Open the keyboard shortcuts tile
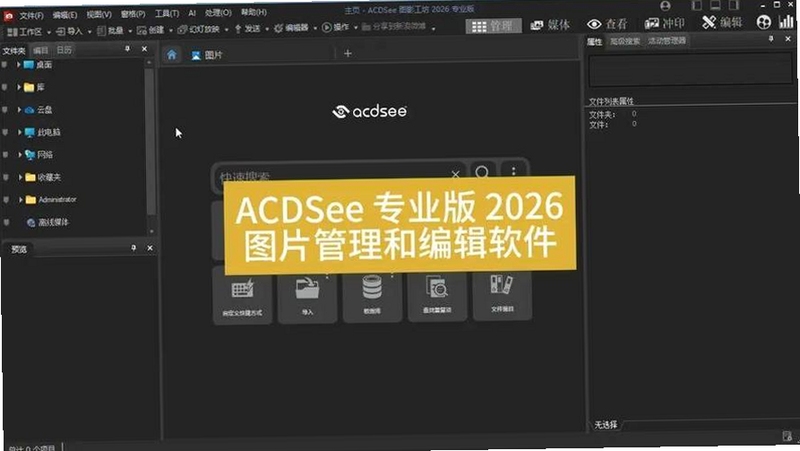 [x=242, y=296]
